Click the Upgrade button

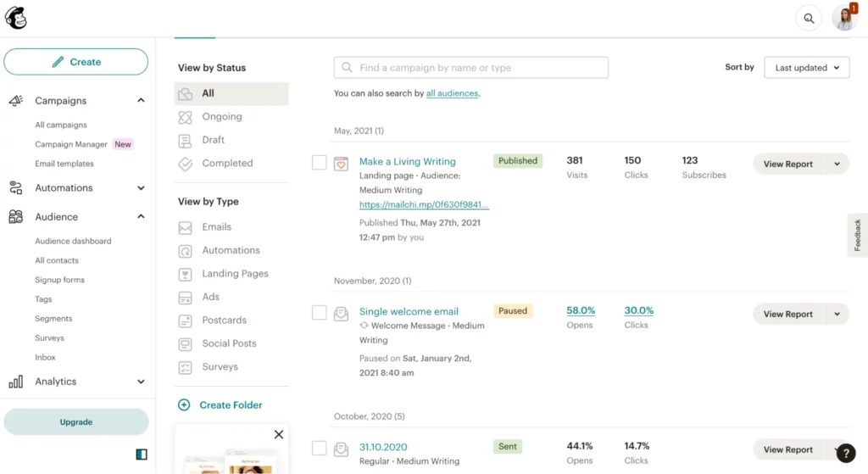pos(75,422)
